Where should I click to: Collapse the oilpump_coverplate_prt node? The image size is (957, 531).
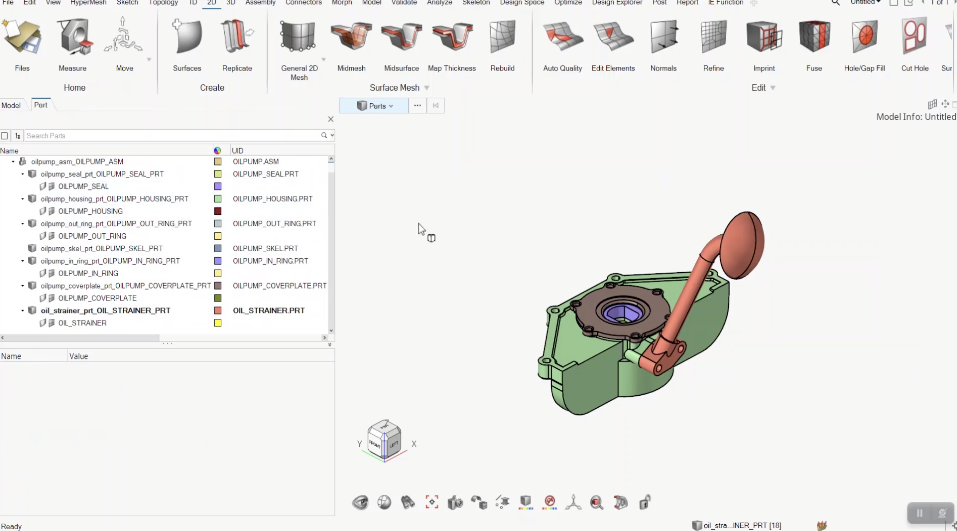tap(23, 286)
